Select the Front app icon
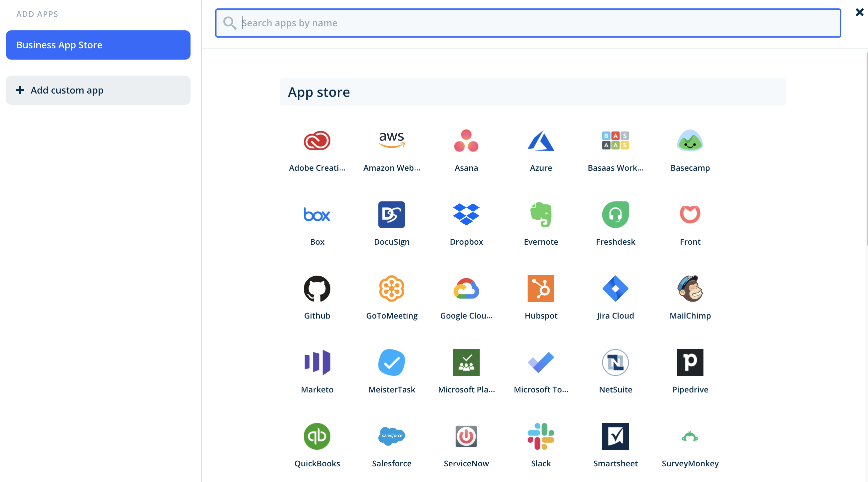868x482 pixels. (690, 215)
